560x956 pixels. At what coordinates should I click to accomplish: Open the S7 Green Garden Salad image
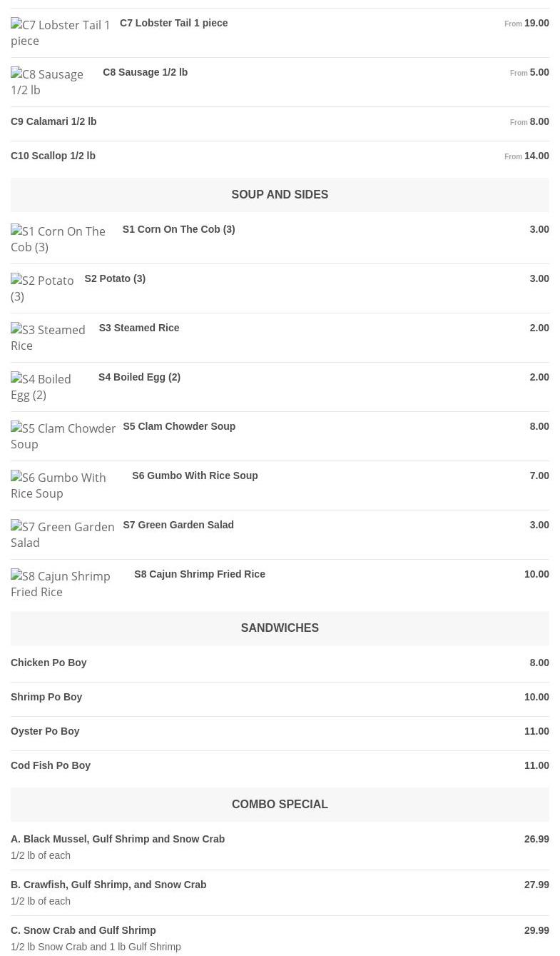pyautogui.click(x=63, y=535)
